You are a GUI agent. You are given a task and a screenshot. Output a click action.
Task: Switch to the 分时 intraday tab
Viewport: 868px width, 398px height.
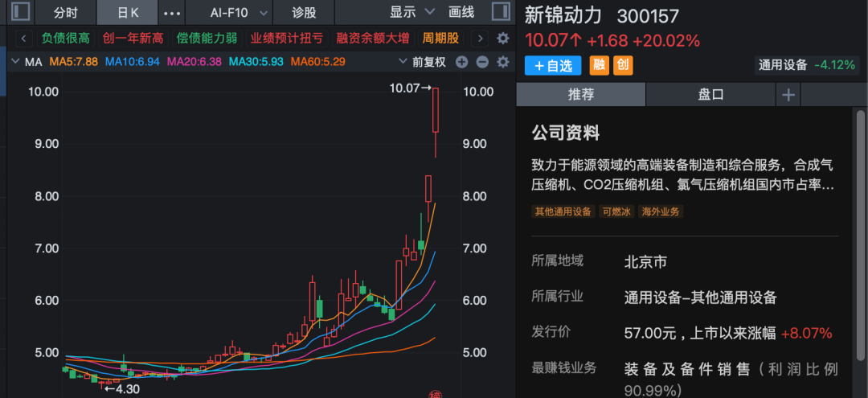66,13
